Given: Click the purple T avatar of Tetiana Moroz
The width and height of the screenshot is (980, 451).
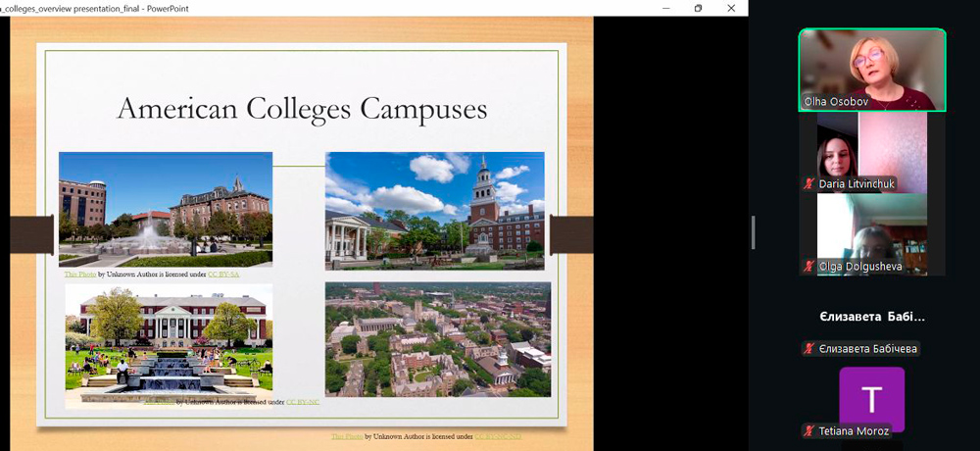Looking at the screenshot, I should click(871, 397).
